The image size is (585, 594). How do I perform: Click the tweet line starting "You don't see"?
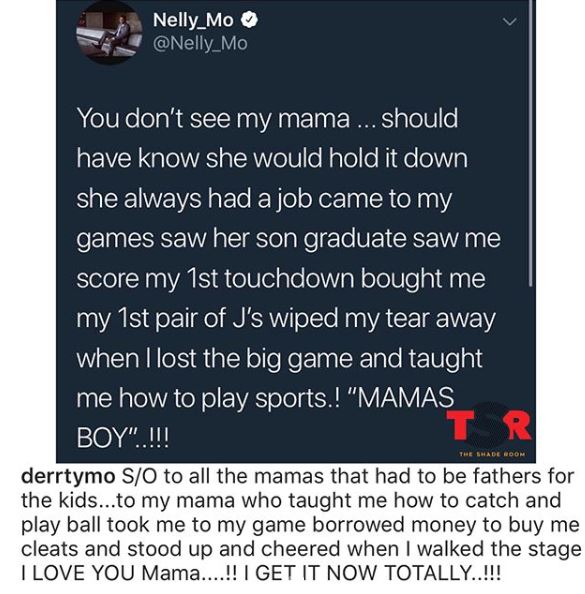[x=267, y=119]
